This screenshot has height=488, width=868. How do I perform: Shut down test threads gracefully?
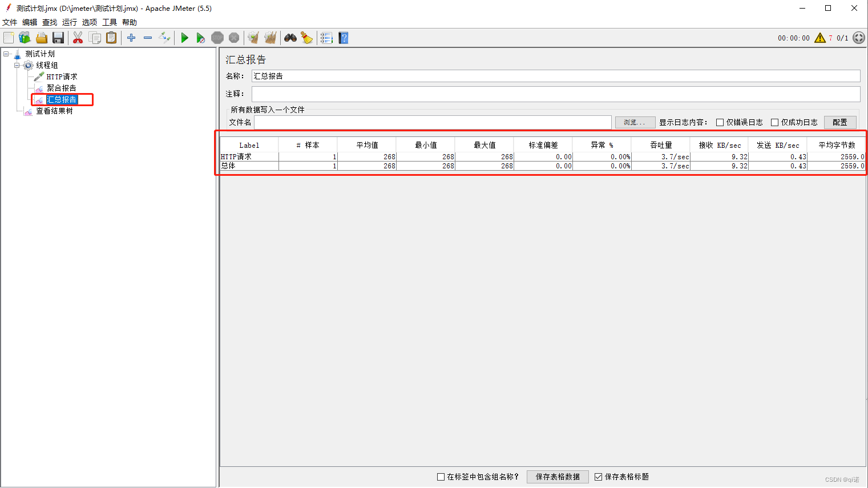point(234,38)
